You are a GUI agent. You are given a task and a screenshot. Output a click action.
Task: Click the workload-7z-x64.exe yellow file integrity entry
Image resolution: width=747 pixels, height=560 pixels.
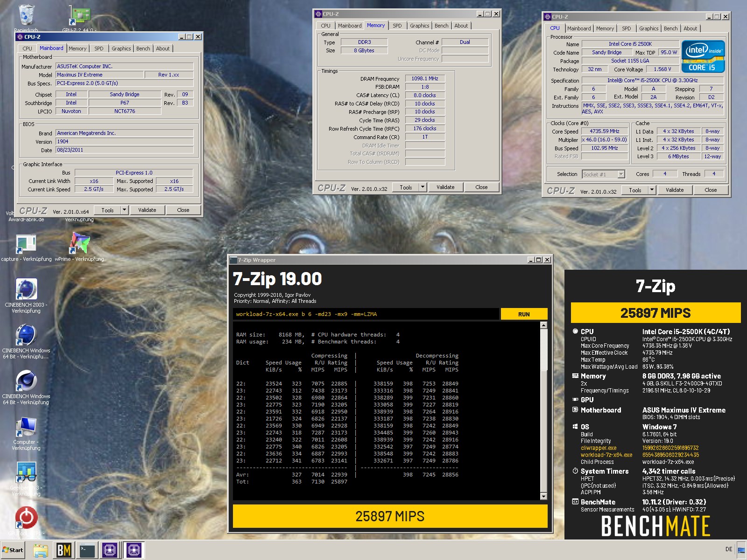coord(606,455)
